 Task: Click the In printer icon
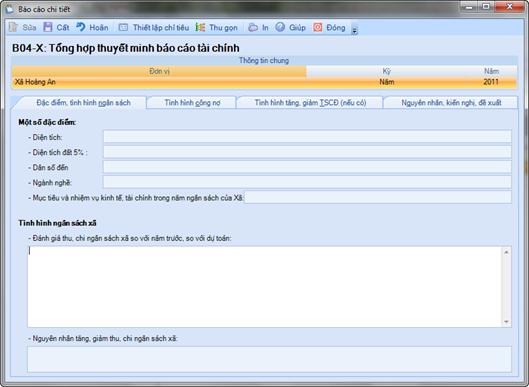[x=253, y=27]
